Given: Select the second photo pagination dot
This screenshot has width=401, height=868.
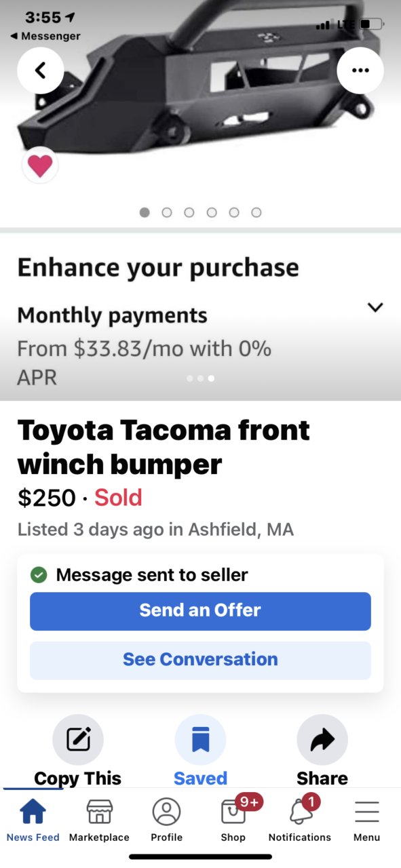Looking at the screenshot, I should (x=167, y=212).
